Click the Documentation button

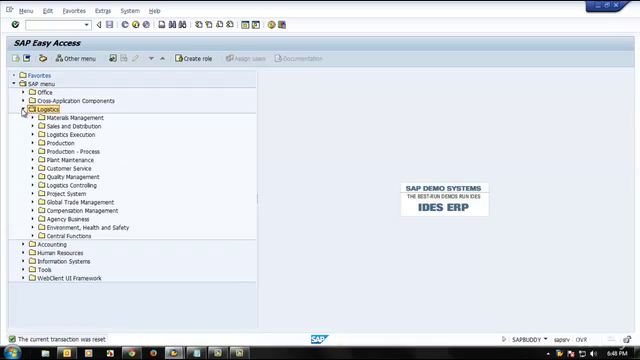299,58
